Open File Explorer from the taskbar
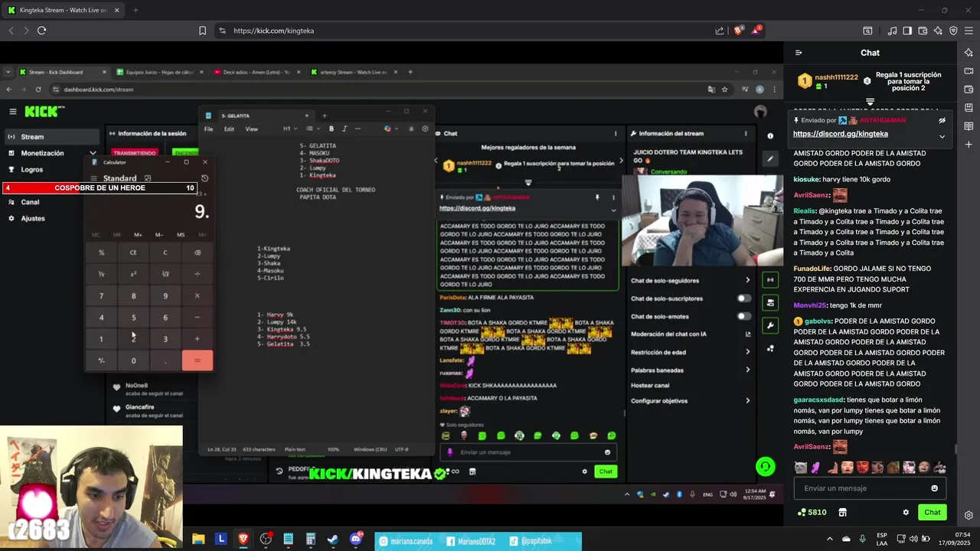980x551 pixels. [198, 539]
